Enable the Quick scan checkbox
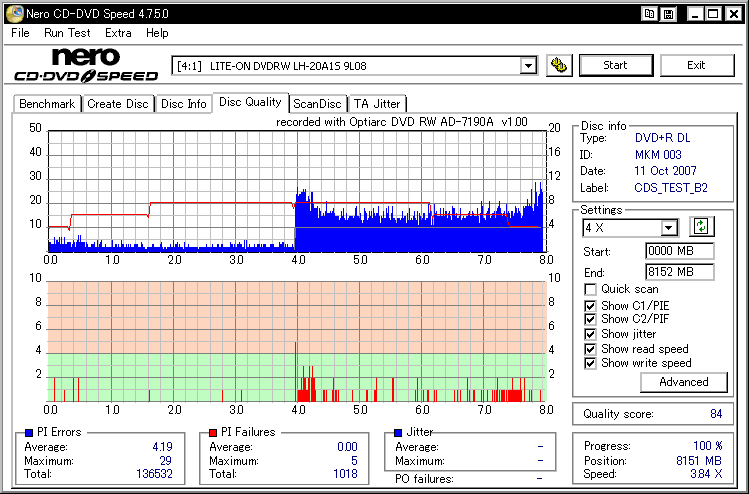The width and height of the screenshot is (749, 494). (590, 290)
